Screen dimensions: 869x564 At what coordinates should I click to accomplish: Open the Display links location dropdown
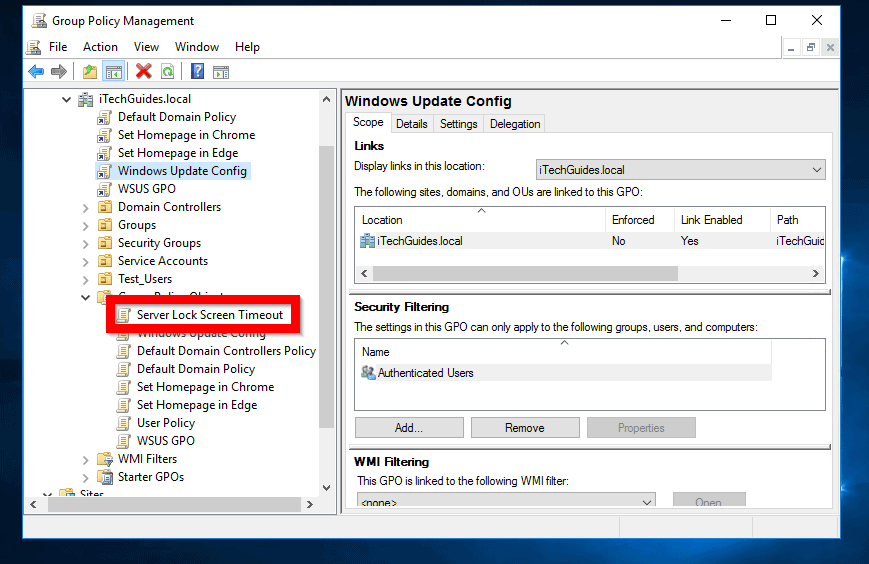point(681,170)
